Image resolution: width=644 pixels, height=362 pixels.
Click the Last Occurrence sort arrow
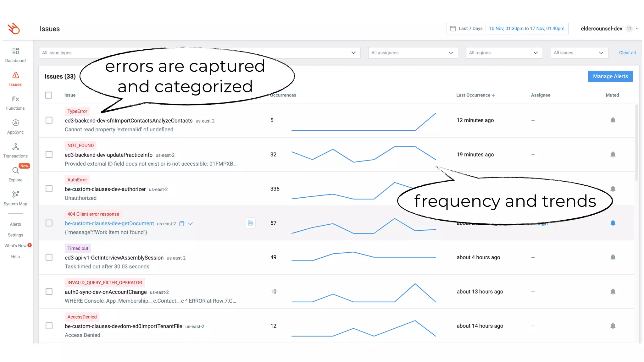coord(493,95)
